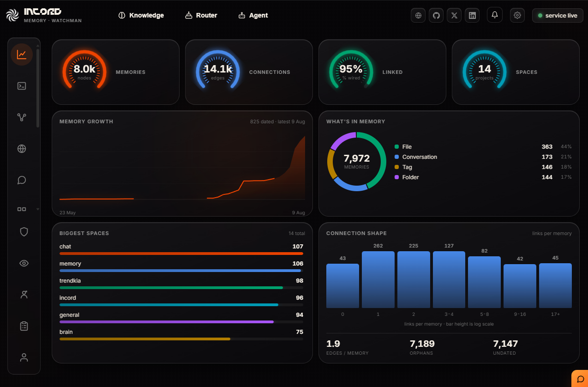This screenshot has height=387, width=588.
Task: Click the sidebar vertical scrollbar
Action: click(x=38, y=88)
